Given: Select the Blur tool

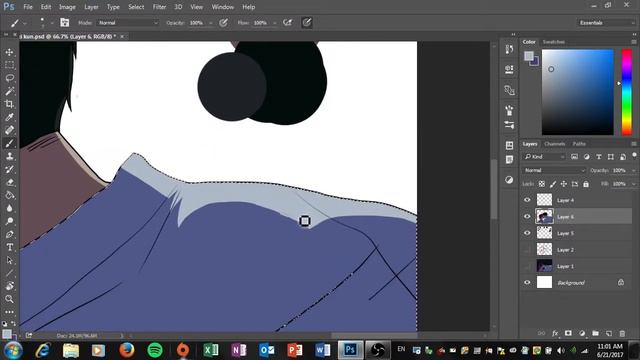Looking at the screenshot, I should [x=9, y=208].
